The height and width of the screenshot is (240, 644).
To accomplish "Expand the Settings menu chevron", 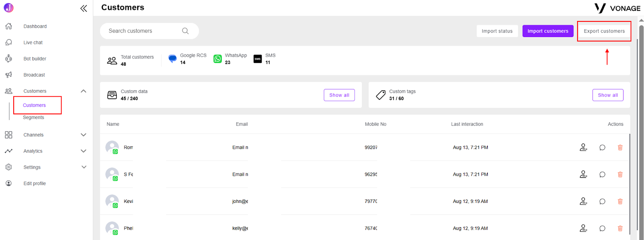I will coord(84,167).
